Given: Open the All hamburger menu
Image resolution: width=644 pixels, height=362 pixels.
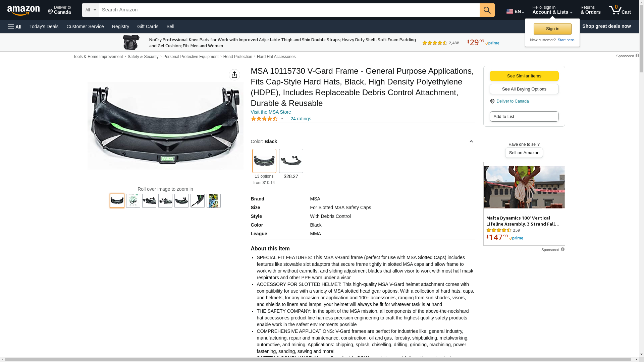Looking at the screenshot, I should 15,27.
